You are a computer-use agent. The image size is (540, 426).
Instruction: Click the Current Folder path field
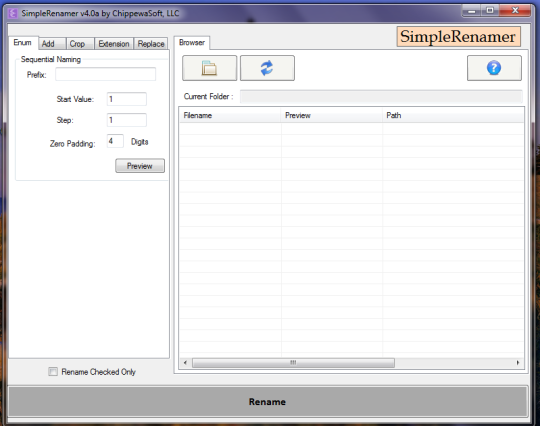(x=381, y=96)
